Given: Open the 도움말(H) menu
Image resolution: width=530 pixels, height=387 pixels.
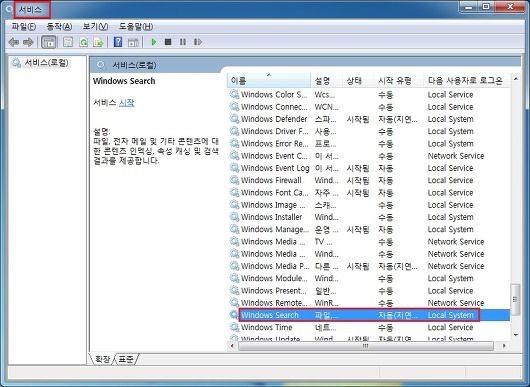Looking at the screenshot, I should click(136, 26).
